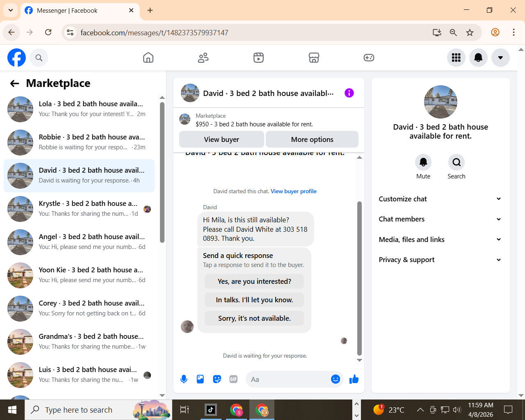Viewport: 525px width, 420px height.
Task: Search in conversation with magnifier icon
Action: tap(457, 162)
